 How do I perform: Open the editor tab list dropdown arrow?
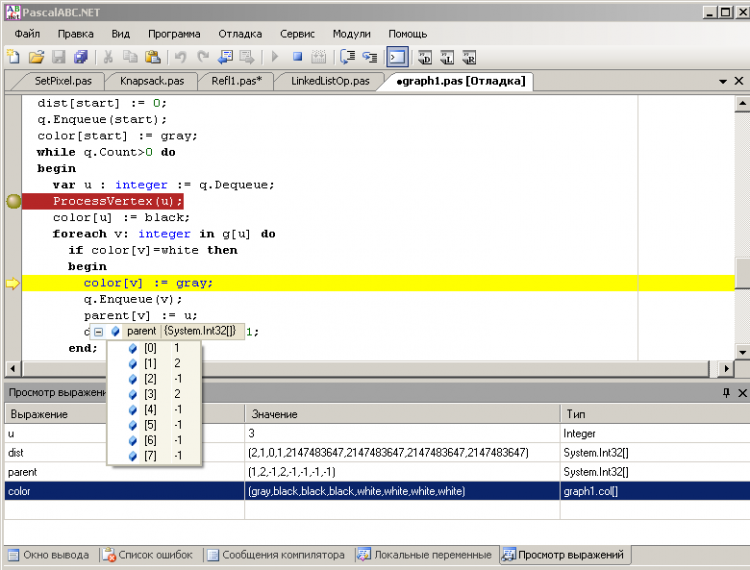point(724,81)
